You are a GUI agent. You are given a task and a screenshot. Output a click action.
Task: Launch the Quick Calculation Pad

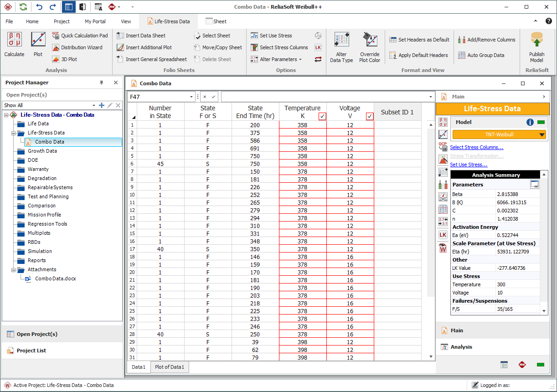80,36
